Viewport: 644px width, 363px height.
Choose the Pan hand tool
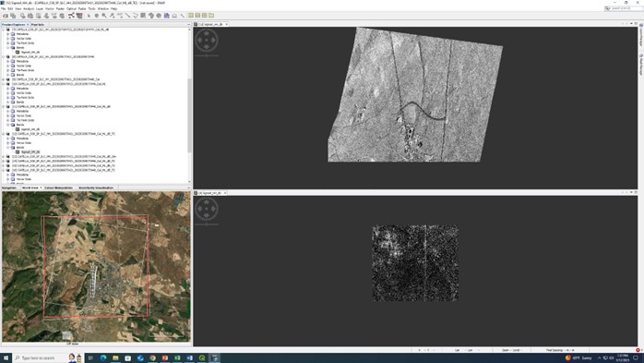pos(97,16)
